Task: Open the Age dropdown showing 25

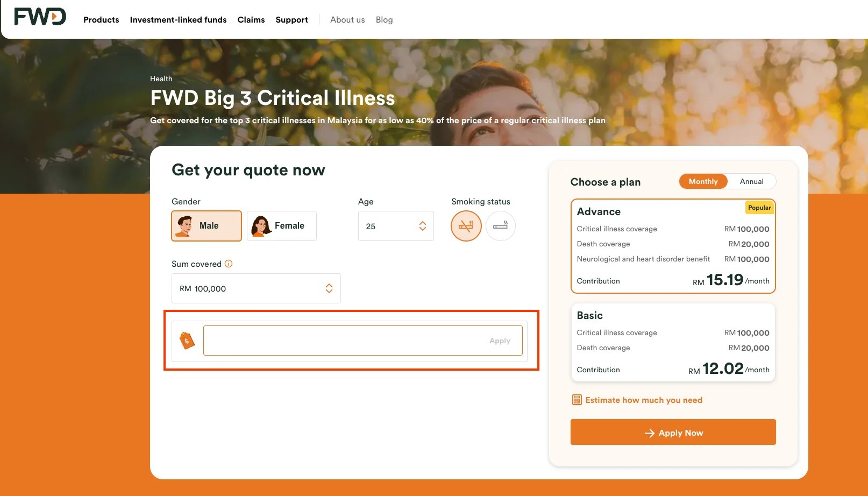Action: tap(396, 226)
